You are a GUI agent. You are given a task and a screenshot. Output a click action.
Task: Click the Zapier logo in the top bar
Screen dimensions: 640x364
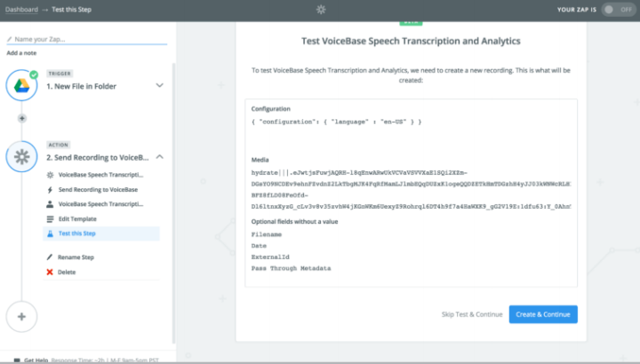coord(321,10)
